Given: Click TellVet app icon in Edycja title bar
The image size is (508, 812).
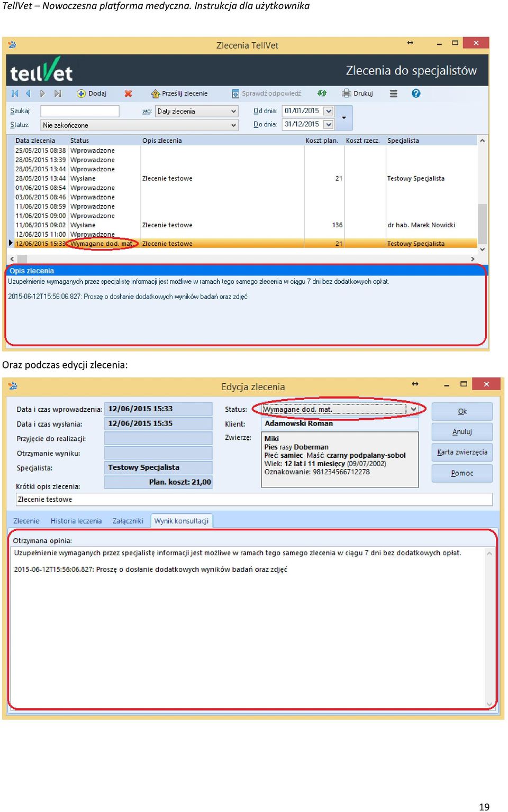Looking at the screenshot, I should 13,386.
